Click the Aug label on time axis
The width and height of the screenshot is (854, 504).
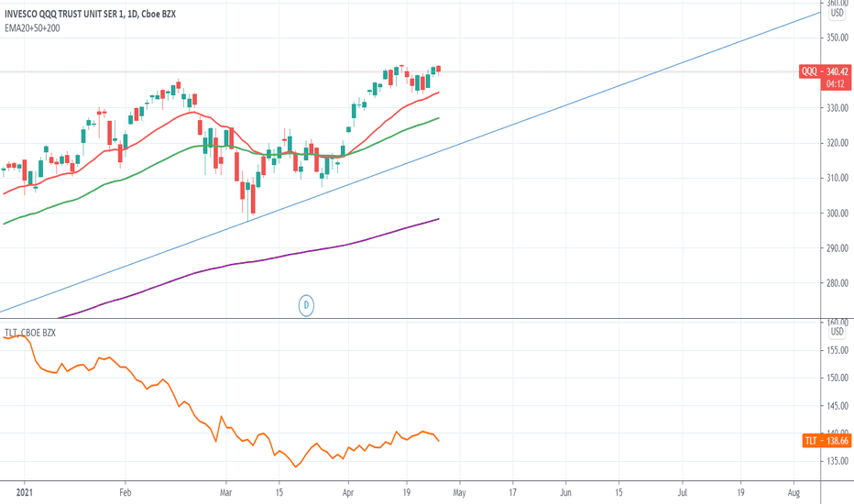coord(794,493)
